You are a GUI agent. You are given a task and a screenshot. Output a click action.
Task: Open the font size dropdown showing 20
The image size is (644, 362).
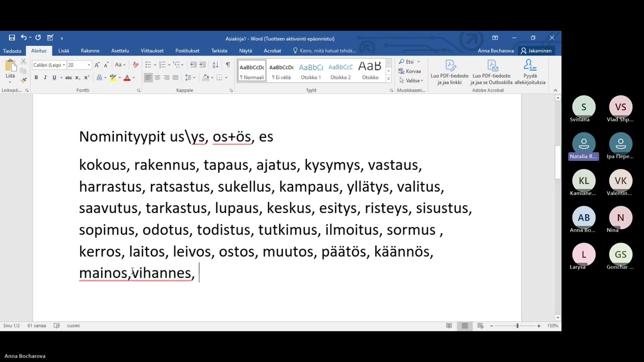click(x=89, y=65)
